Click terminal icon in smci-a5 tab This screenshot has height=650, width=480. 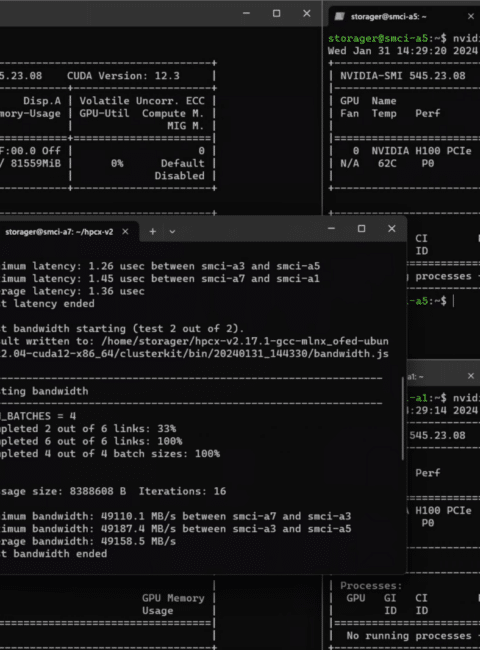339,17
